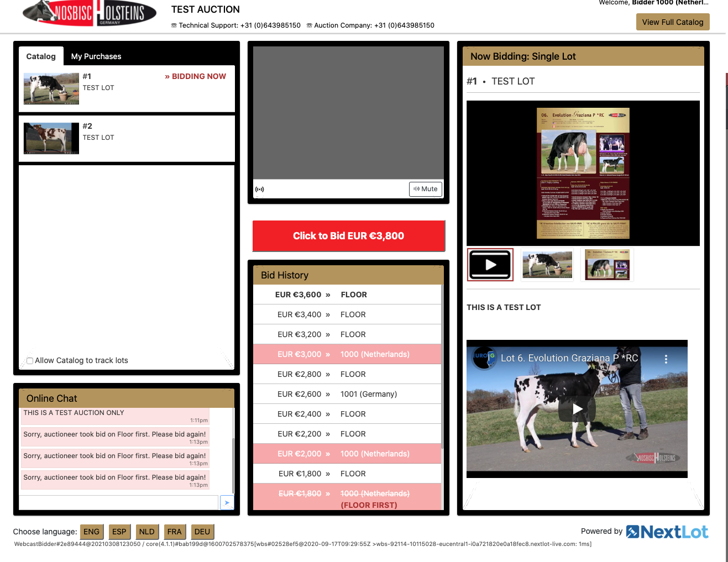Click the Online Chat scrollbar
728x562 pixels.
click(x=233, y=464)
